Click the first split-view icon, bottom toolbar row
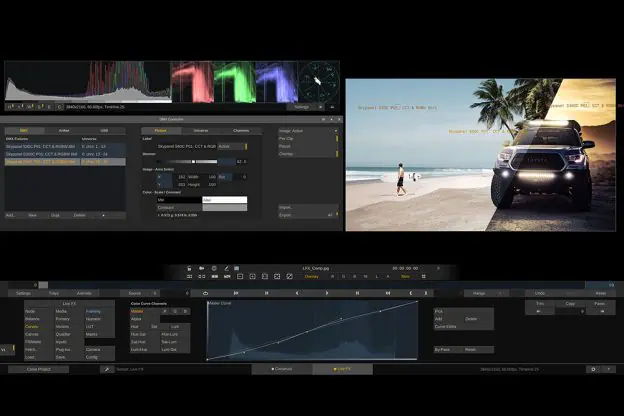624x416 pixels. 189,276
